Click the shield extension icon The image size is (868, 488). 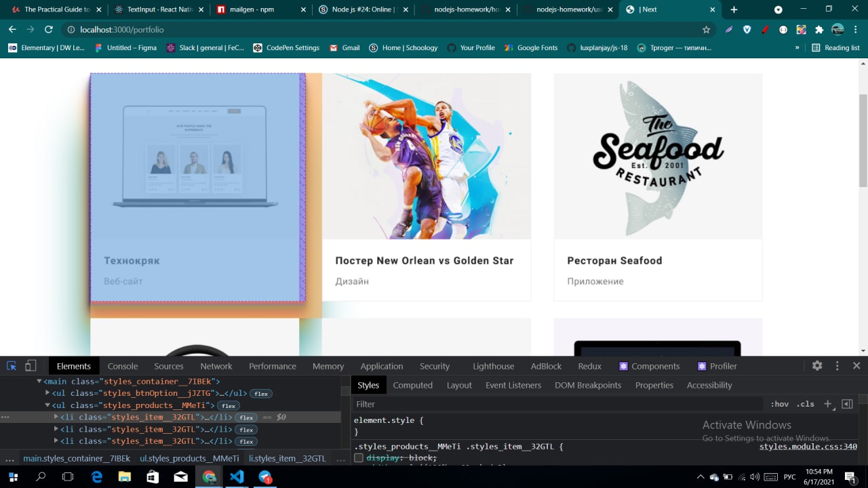coord(747,30)
